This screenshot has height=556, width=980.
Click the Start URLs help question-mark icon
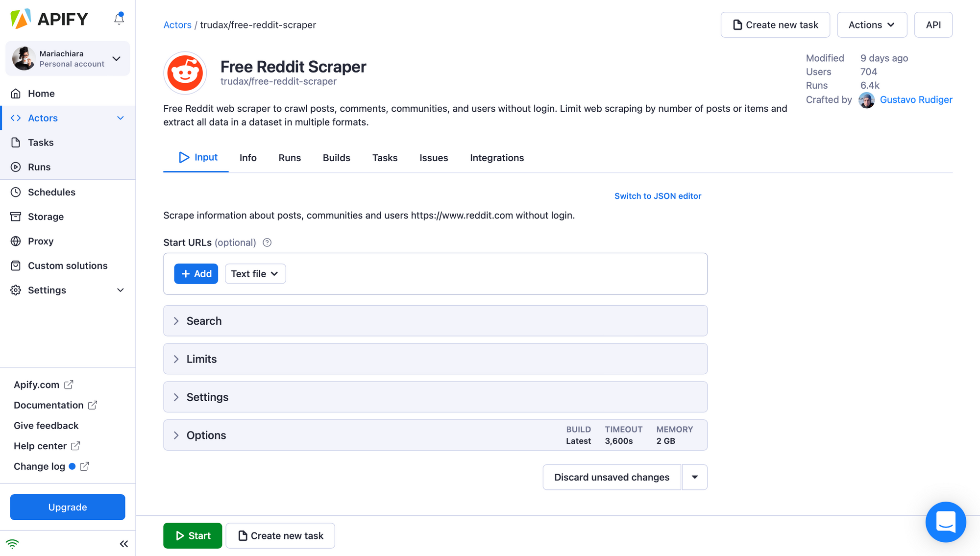pos(267,242)
